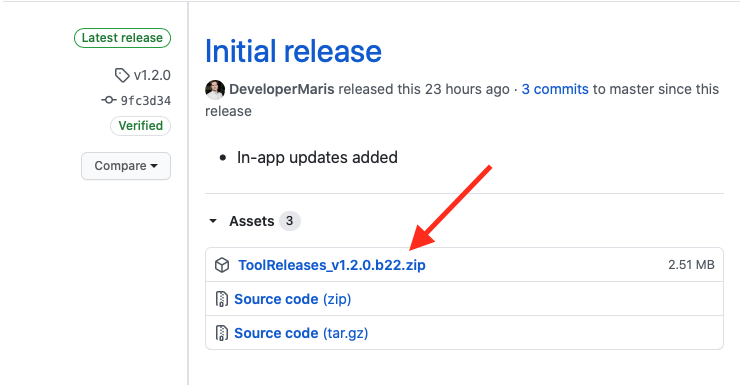743x385 pixels.
Task: Download Source code (zip)
Action: tap(292, 299)
